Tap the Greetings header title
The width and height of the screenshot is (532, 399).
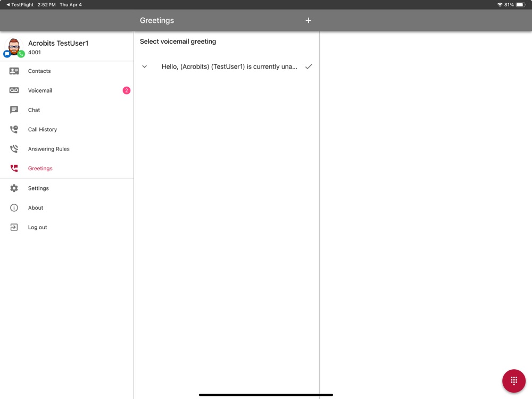(157, 20)
